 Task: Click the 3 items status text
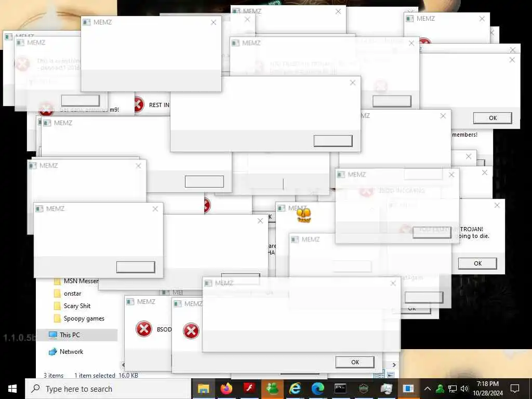pos(54,375)
